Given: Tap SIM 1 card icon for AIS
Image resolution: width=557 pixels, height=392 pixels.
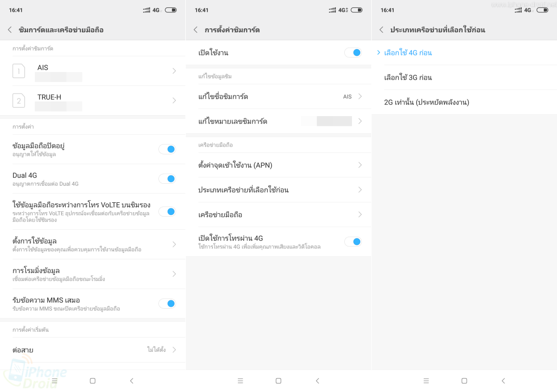Looking at the screenshot, I should pos(19,71).
